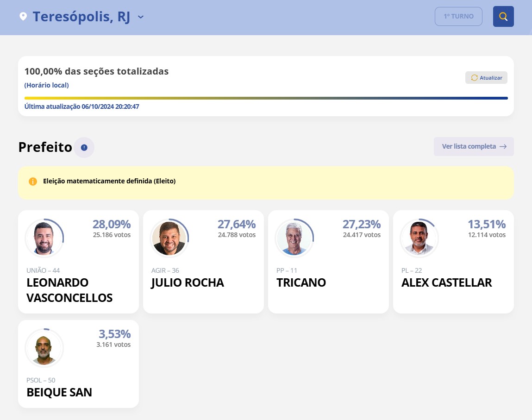Image resolution: width=532 pixels, height=420 pixels.
Task: Click the refresh icon inside Atualizar button
Action: click(x=474, y=78)
